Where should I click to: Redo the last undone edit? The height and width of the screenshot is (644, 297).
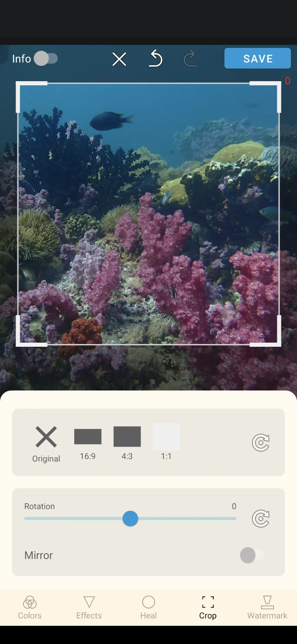[x=190, y=58]
